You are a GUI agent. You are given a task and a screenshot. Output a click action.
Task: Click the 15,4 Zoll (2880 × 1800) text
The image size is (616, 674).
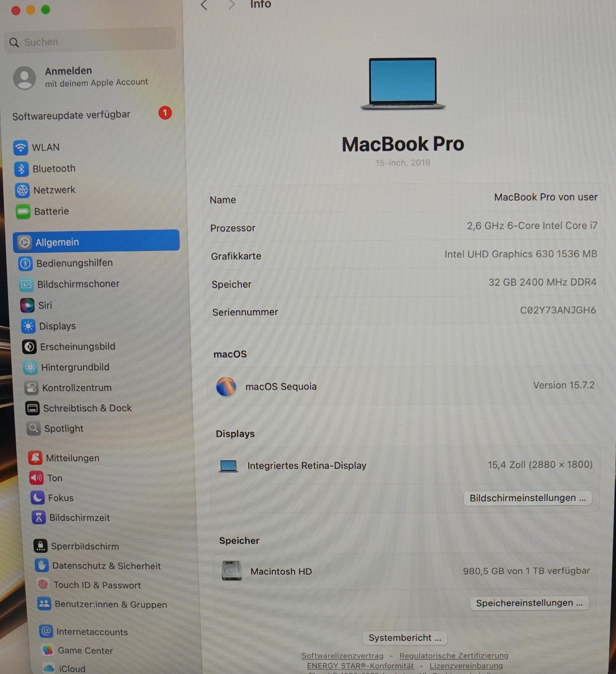click(540, 465)
